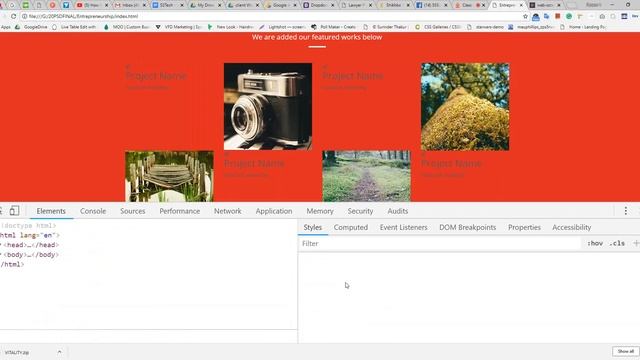Click the forest path project thumbnail

367,176
